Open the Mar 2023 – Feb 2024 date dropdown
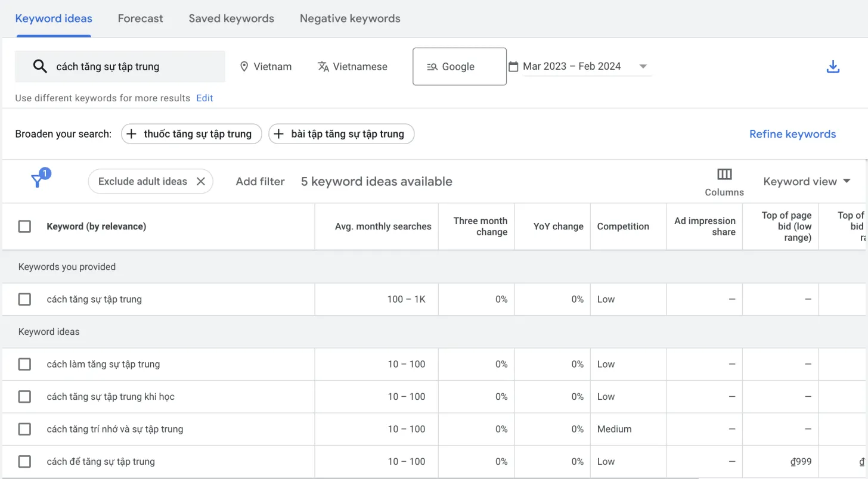Screen dimensions: 868x479 click(643, 66)
